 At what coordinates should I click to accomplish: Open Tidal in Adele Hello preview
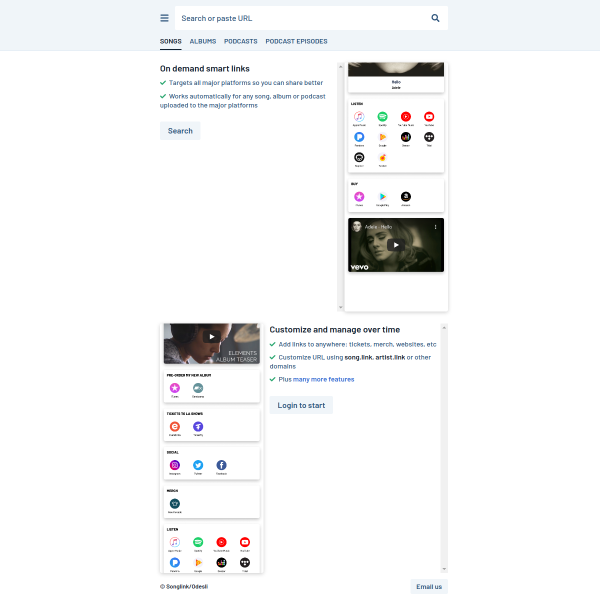(429, 137)
